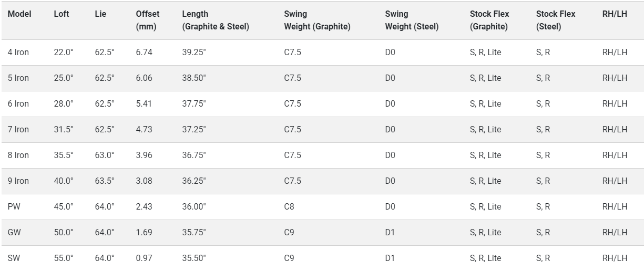
Task: Click the 6.74 offset value
Action: (x=144, y=53)
